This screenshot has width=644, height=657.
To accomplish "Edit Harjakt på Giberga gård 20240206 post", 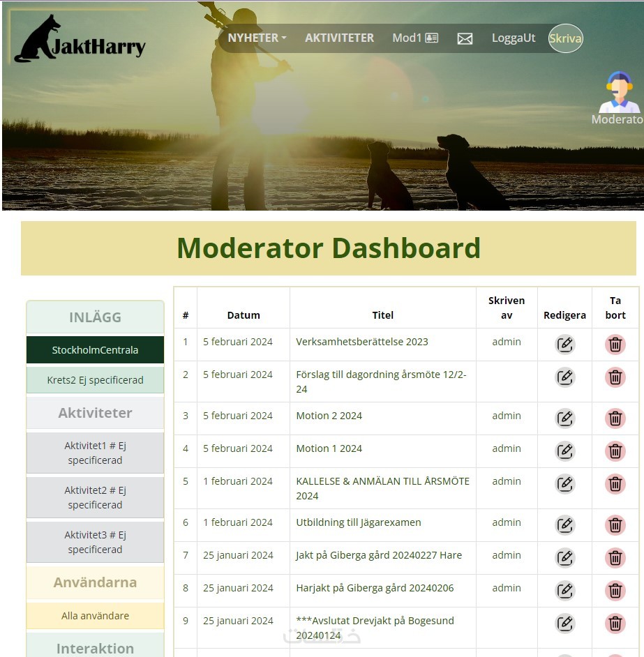I will [x=564, y=591].
